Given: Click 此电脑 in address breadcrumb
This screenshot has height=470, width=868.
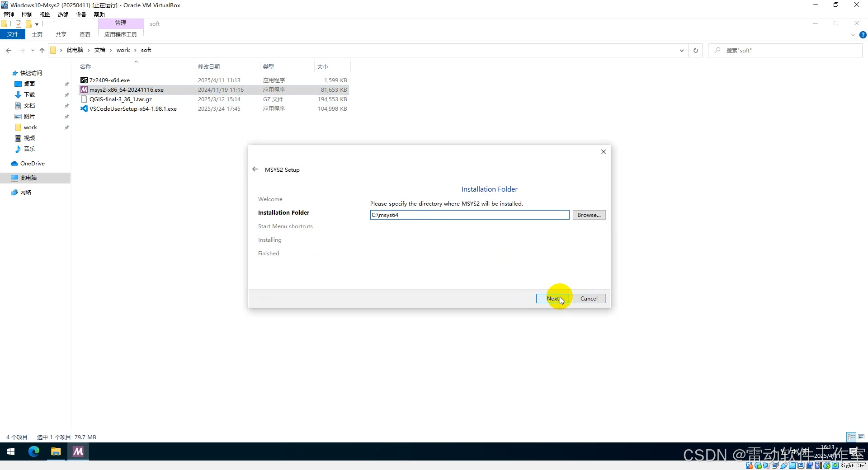Looking at the screenshot, I should point(75,50).
